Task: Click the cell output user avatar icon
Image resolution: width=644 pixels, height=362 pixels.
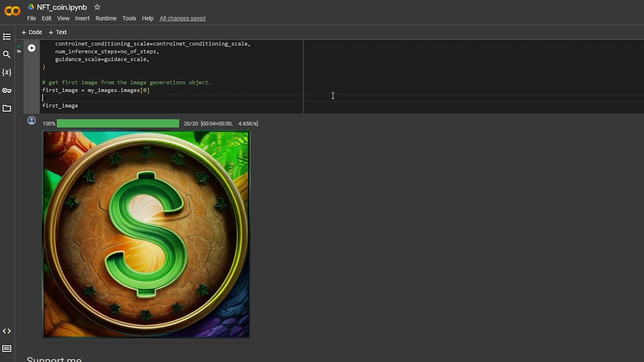Action: tap(32, 121)
